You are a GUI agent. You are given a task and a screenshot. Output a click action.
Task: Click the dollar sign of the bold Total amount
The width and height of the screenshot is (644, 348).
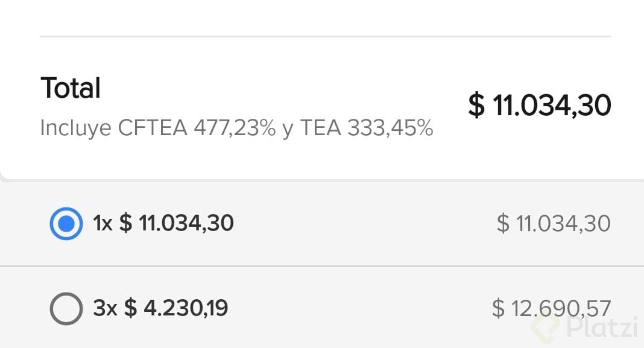pos(476,106)
